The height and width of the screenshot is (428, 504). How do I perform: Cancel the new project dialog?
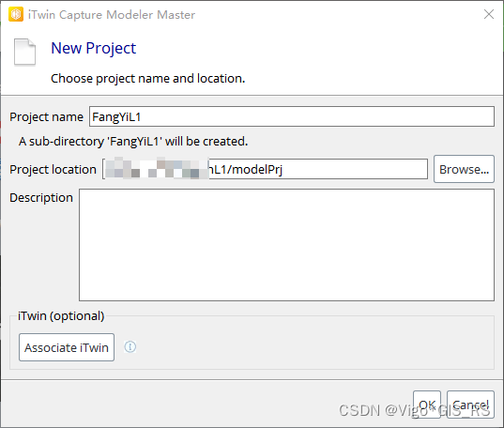tap(470, 405)
